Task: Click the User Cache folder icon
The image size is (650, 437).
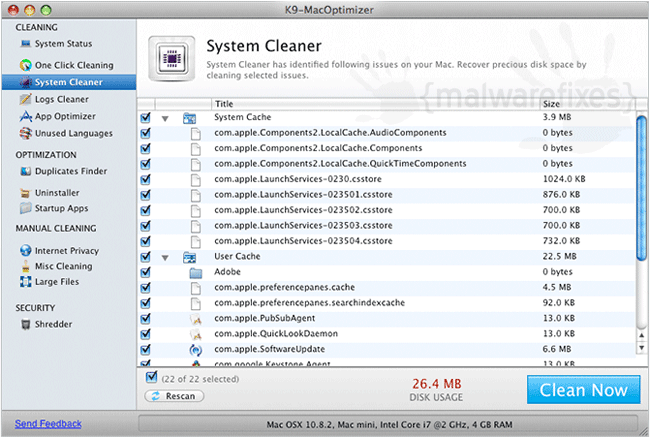Action: click(x=189, y=257)
